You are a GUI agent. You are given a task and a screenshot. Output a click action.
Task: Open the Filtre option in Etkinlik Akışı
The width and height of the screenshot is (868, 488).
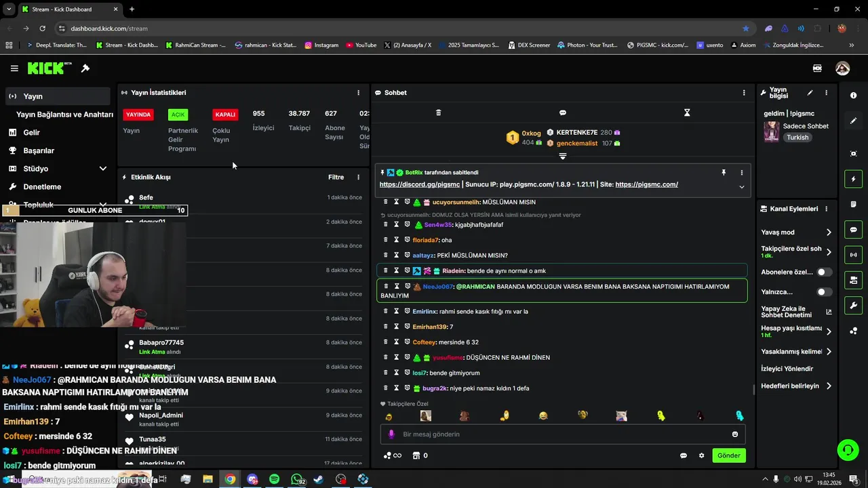pos(336,178)
